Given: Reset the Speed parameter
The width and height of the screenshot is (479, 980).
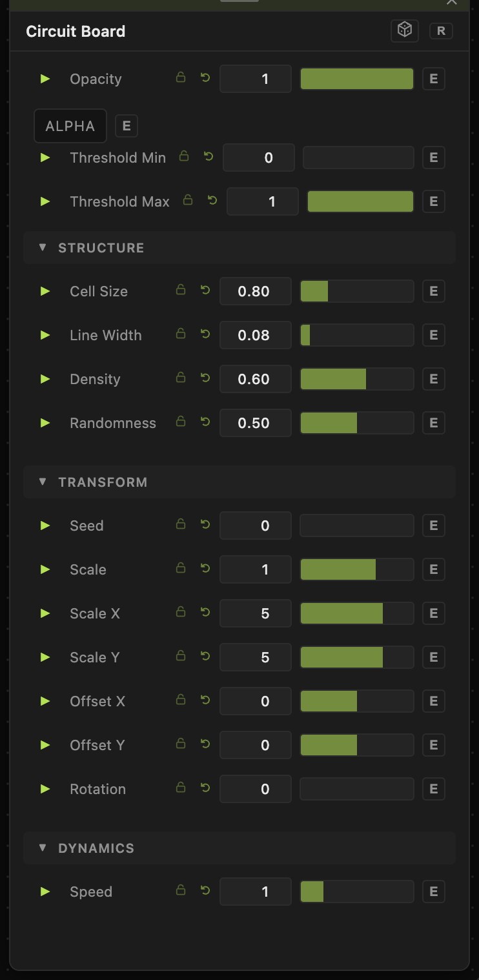Looking at the screenshot, I should click(x=205, y=891).
